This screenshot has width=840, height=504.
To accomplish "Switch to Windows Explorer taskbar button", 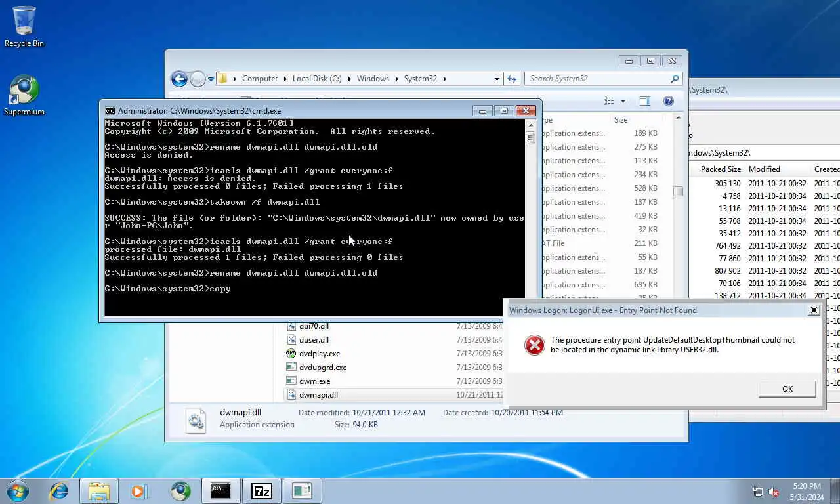I will pyautogui.click(x=99, y=491).
